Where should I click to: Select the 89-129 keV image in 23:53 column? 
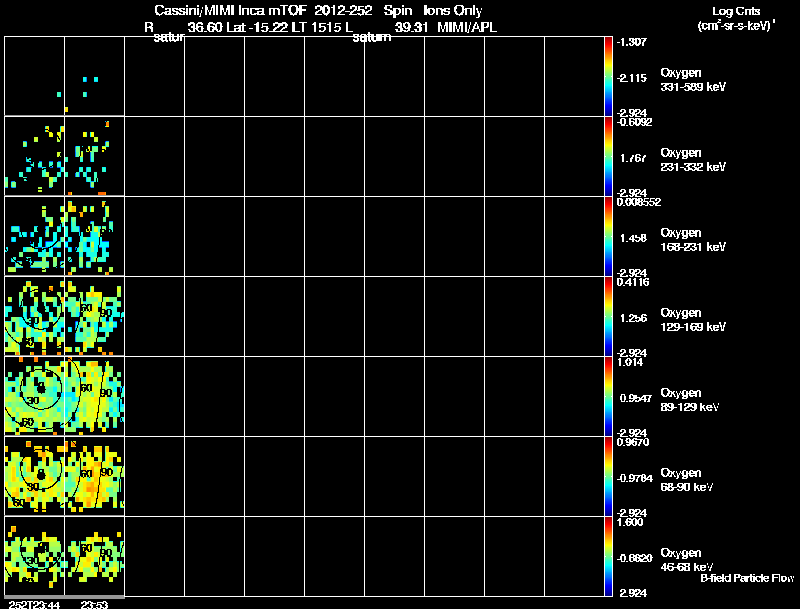[x=94, y=396]
